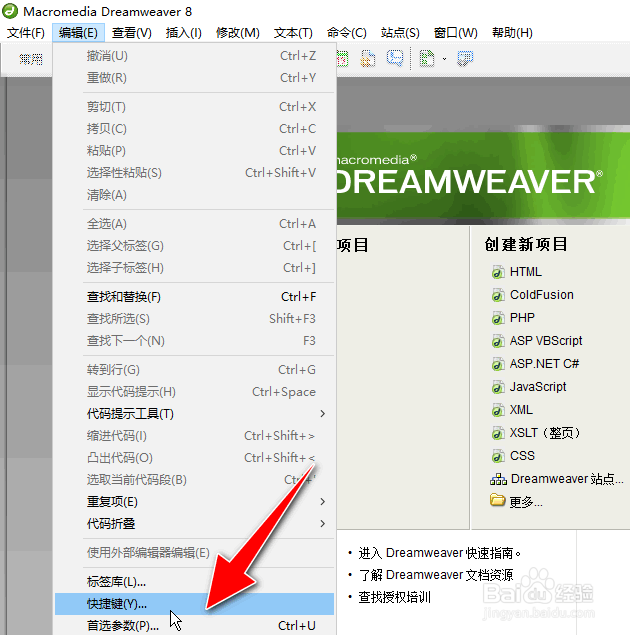Click the 全选(A) menu entry

pyautogui.click(x=194, y=224)
